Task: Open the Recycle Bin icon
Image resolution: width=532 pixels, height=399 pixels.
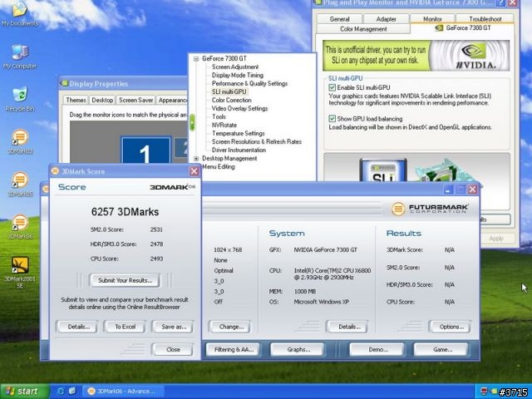Action: pos(20,99)
